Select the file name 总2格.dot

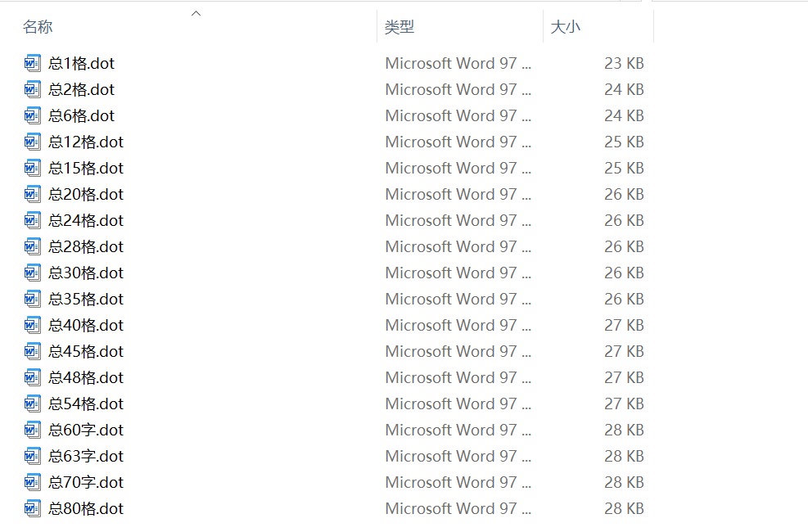pos(81,89)
